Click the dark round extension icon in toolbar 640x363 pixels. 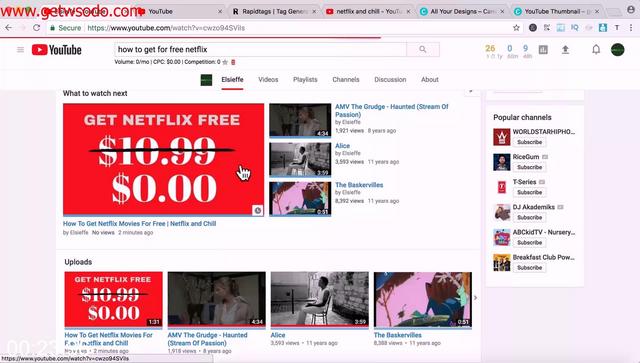tap(533, 28)
